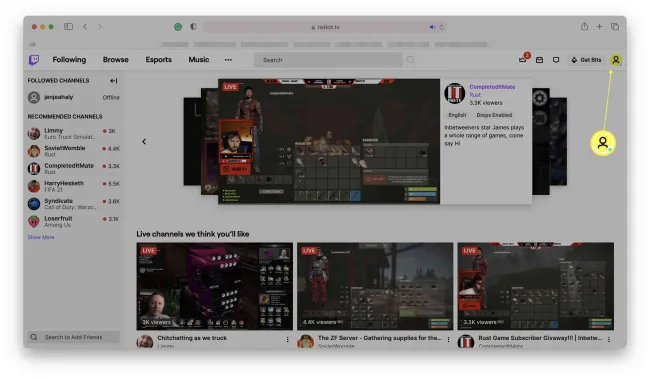
Task: Go to the Browse tab
Action: click(x=116, y=60)
